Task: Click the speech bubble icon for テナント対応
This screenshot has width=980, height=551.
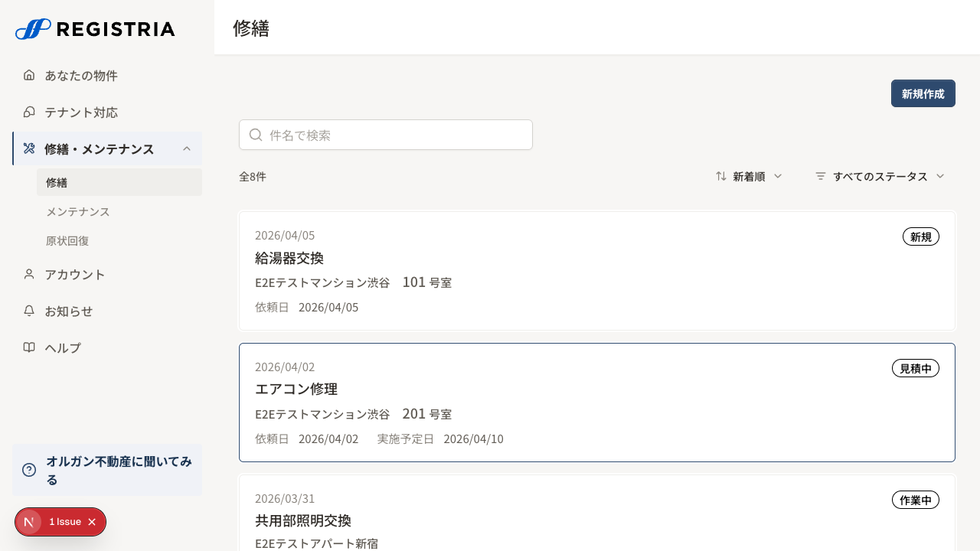Action: pyautogui.click(x=28, y=112)
